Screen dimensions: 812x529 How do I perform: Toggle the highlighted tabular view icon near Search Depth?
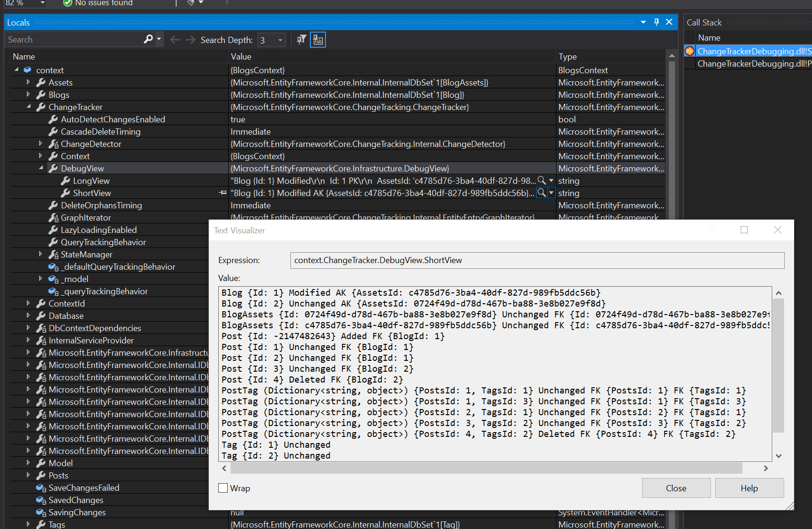click(317, 40)
